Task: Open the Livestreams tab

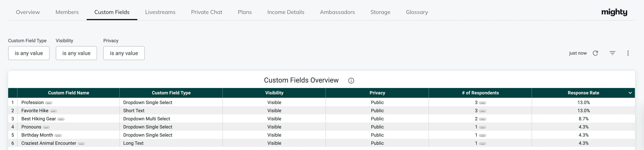Action: 160,12
